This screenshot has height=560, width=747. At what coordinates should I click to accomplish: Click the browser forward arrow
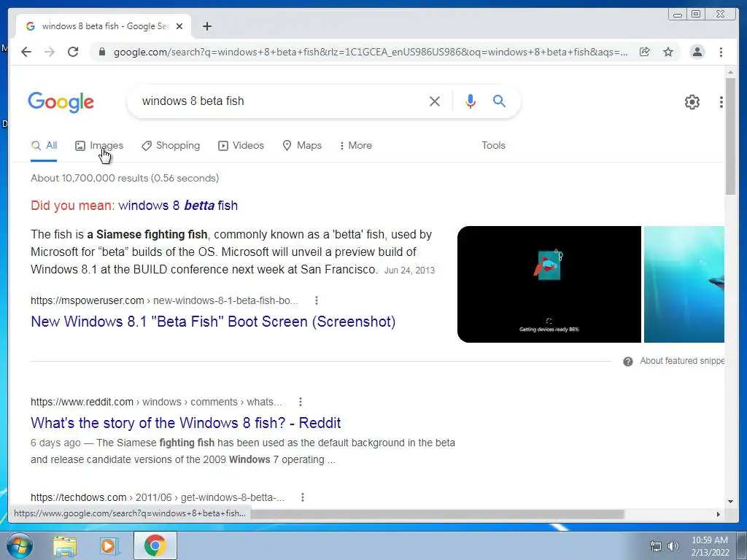(49, 52)
